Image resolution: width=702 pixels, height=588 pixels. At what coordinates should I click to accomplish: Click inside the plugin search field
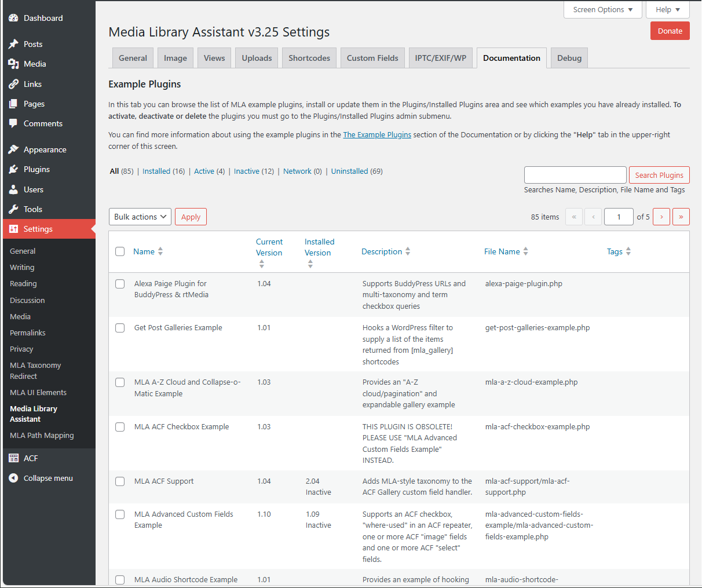tap(575, 174)
